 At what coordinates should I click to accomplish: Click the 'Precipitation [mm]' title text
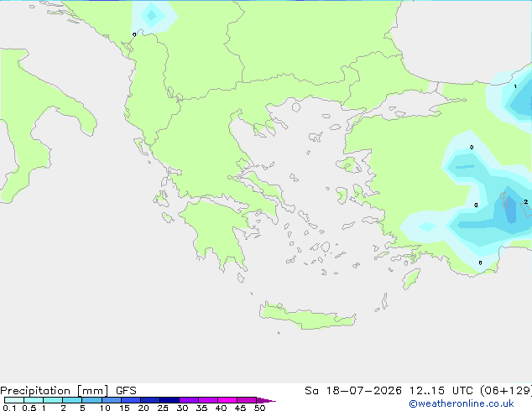pyautogui.click(x=55, y=391)
